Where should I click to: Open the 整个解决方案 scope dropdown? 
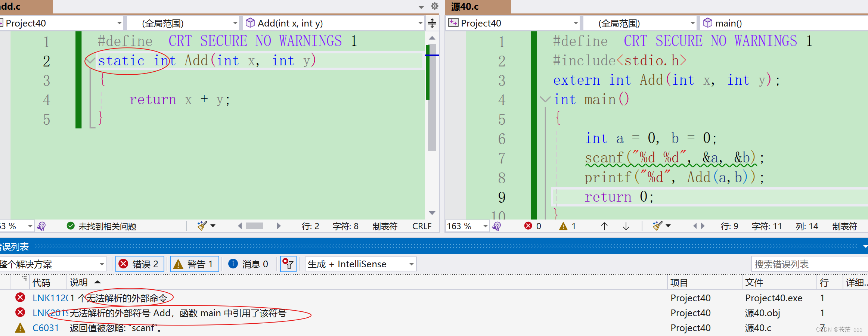53,264
